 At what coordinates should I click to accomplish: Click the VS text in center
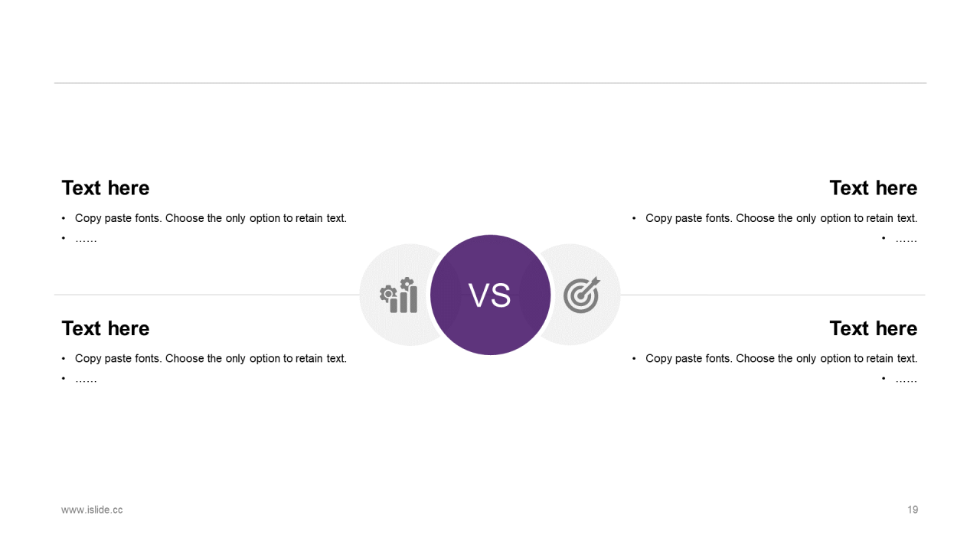(489, 295)
